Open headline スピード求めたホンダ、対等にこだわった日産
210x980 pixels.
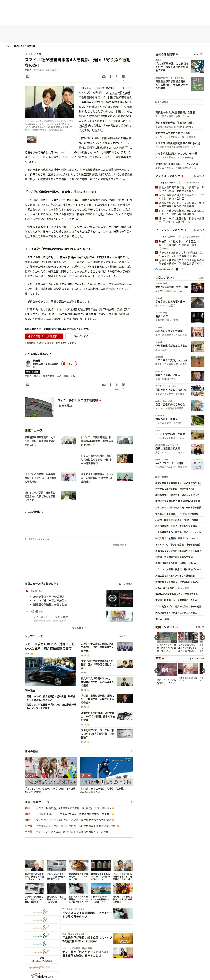(50, 646)
